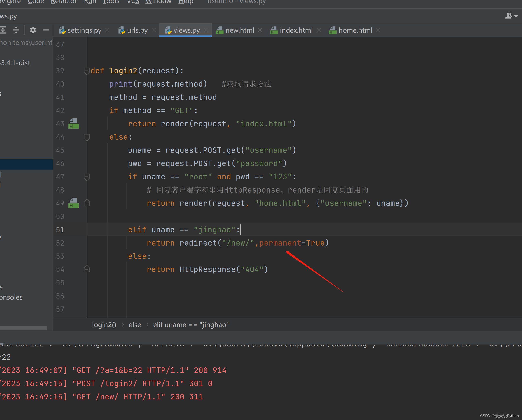This screenshot has width=522, height=420.
Task: Click the permanent=True argument on line 52
Action: click(292, 243)
